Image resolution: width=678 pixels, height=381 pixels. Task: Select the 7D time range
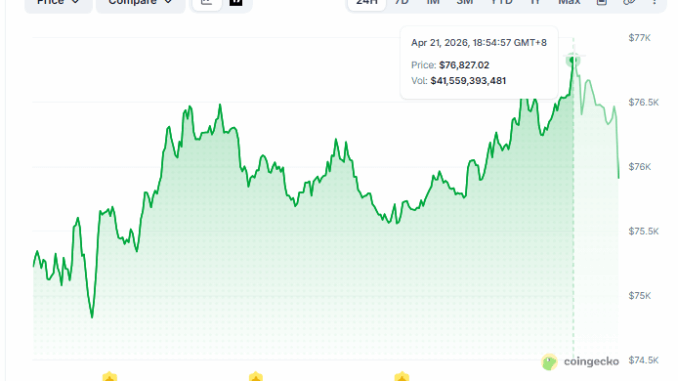[x=402, y=3]
